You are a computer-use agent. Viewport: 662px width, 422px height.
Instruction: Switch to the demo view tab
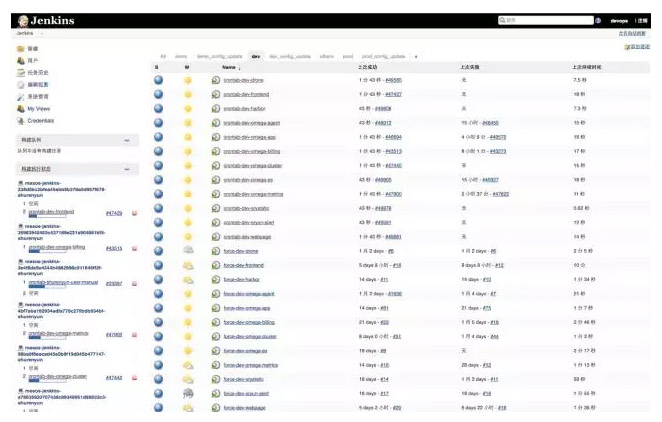[181, 56]
